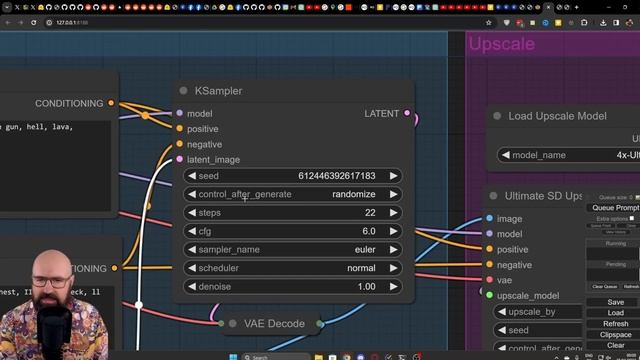Screen dimensions: 640x360
Task: Open File Explorer from the taskbar
Action: (319, 357)
